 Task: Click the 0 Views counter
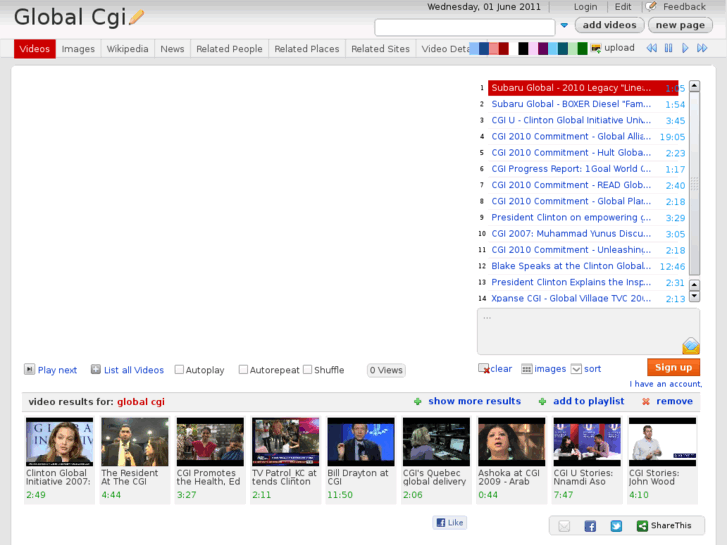[x=386, y=370]
